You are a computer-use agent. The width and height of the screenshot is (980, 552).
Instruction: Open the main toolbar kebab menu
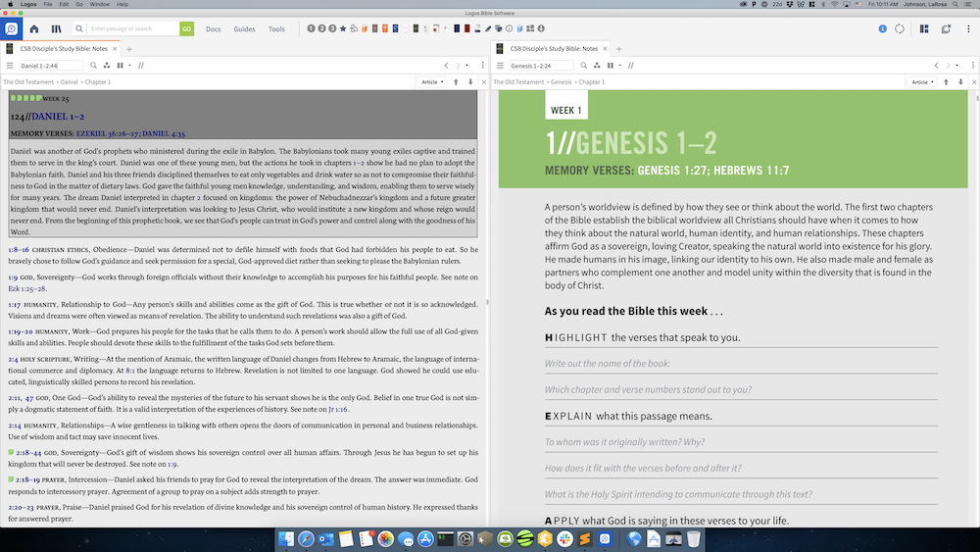point(969,28)
